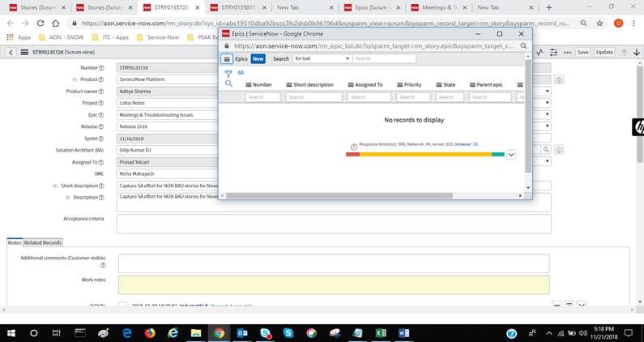This screenshot has height=342, width=644.
Task: Select the Notes tab
Action: [15, 242]
